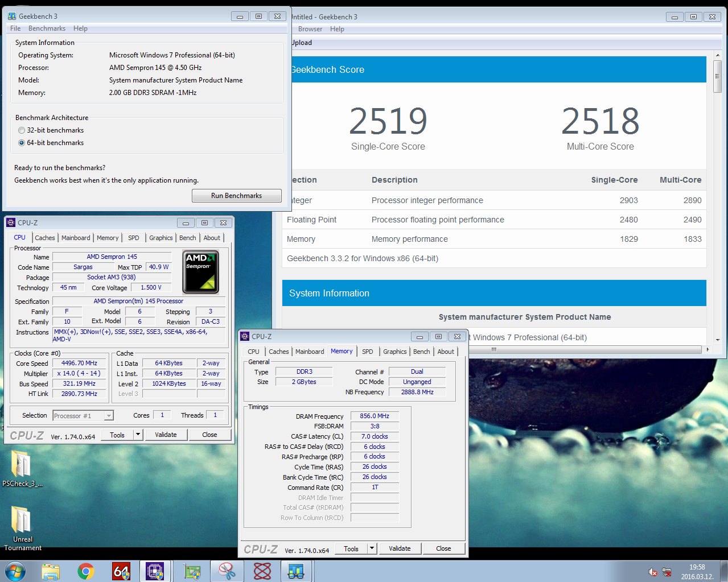Click the muted volume tray icon
The height and width of the screenshot is (582, 728).
(653, 572)
